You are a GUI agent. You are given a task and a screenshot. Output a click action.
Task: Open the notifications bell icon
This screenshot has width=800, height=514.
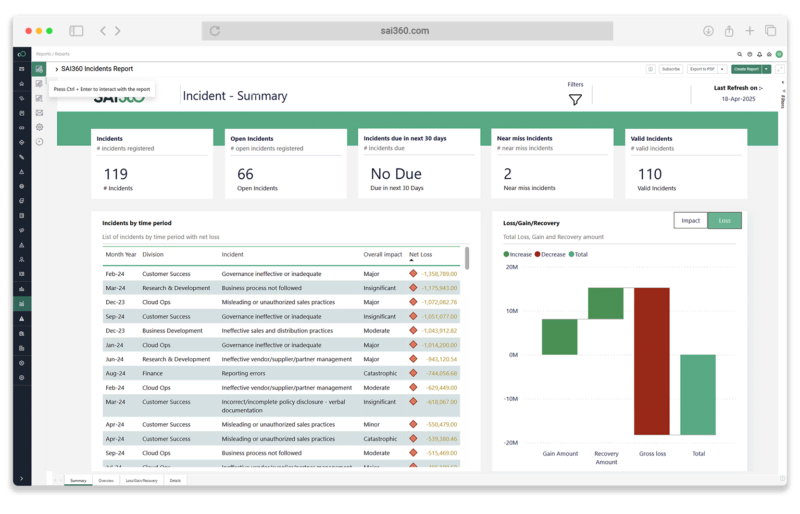coord(760,54)
